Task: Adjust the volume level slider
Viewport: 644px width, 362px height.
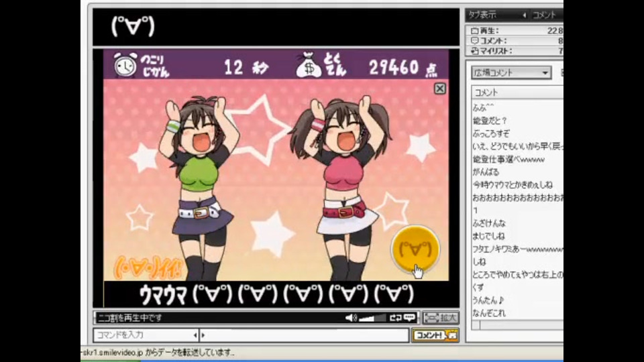Action: [372, 318]
